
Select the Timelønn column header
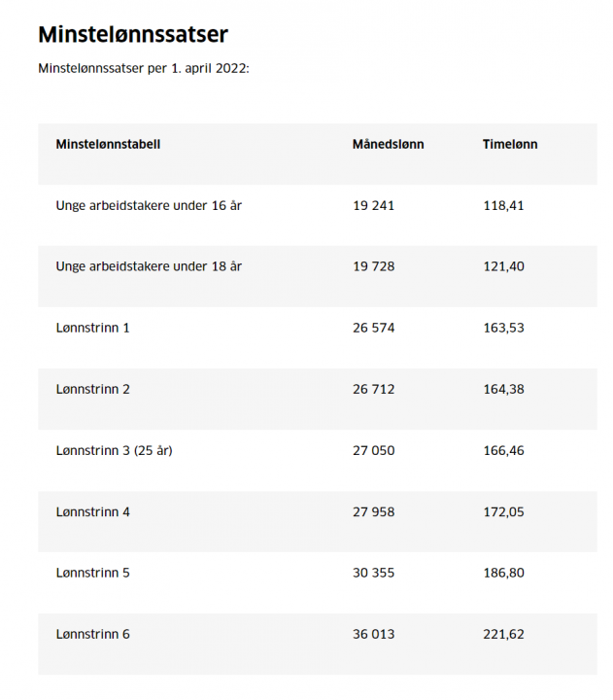click(510, 144)
